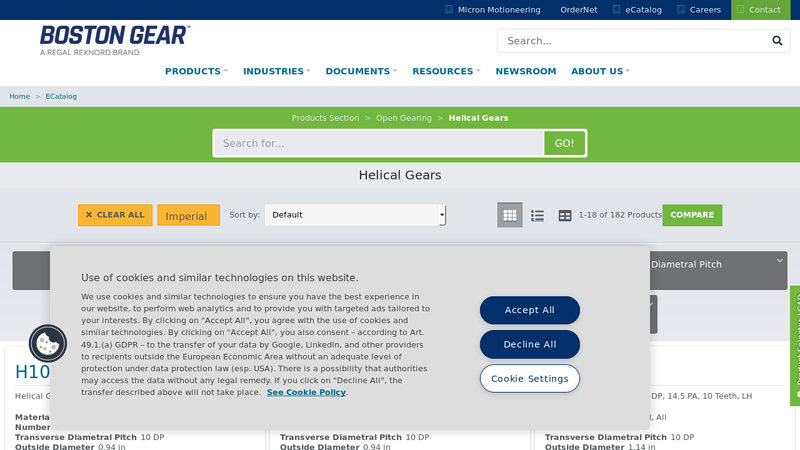The width and height of the screenshot is (800, 450).
Task: Open the Newsroom menu item
Action: 525,71
